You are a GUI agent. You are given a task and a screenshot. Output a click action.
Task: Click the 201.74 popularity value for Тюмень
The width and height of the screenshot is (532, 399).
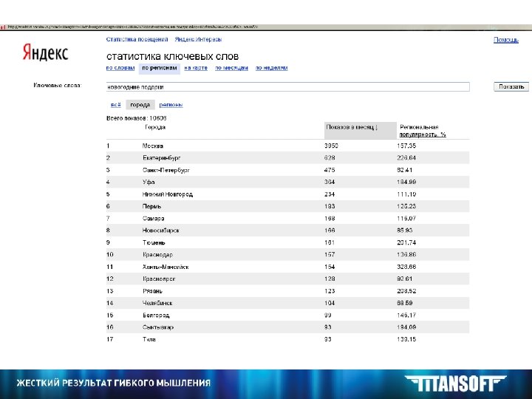click(x=406, y=242)
